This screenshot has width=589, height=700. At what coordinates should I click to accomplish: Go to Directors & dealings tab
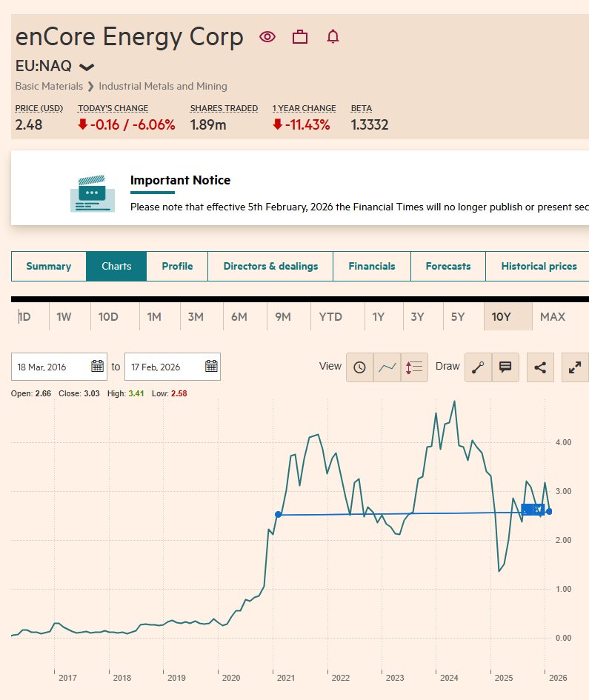click(x=270, y=266)
